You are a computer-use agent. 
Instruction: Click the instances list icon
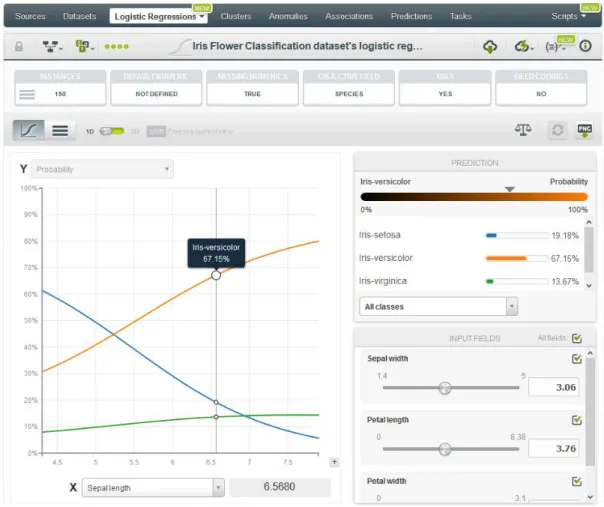[27, 94]
